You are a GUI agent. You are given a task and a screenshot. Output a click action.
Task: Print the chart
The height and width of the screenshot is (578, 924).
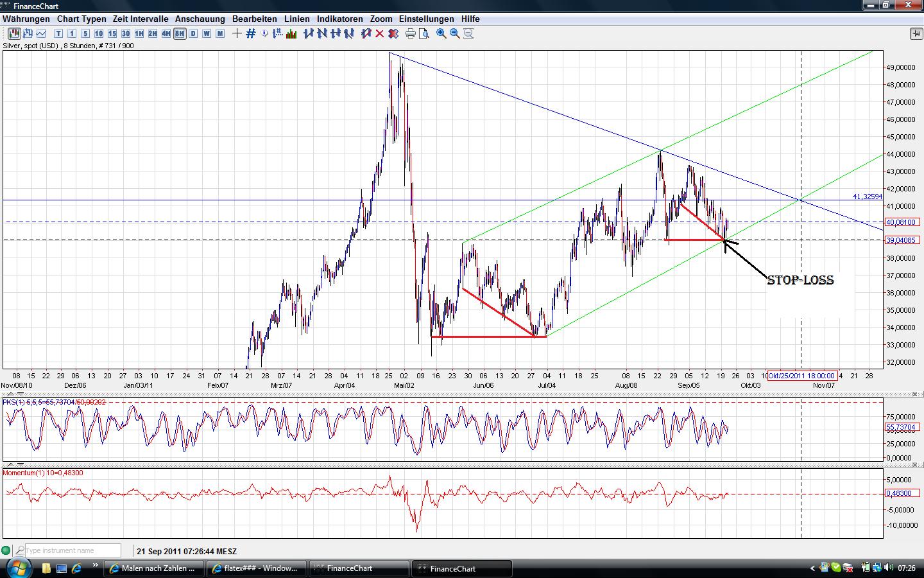411,33
